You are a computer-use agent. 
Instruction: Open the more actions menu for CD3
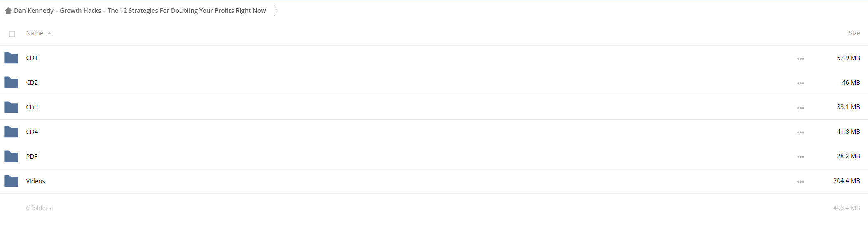point(800,108)
